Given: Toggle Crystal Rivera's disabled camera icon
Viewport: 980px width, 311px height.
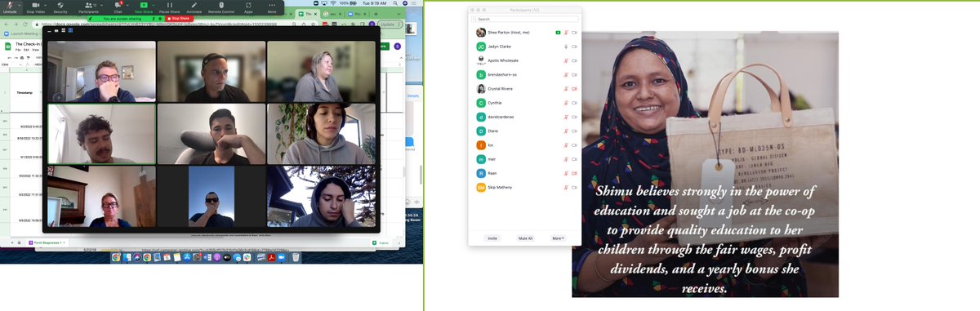Looking at the screenshot, I should (574, 88).
